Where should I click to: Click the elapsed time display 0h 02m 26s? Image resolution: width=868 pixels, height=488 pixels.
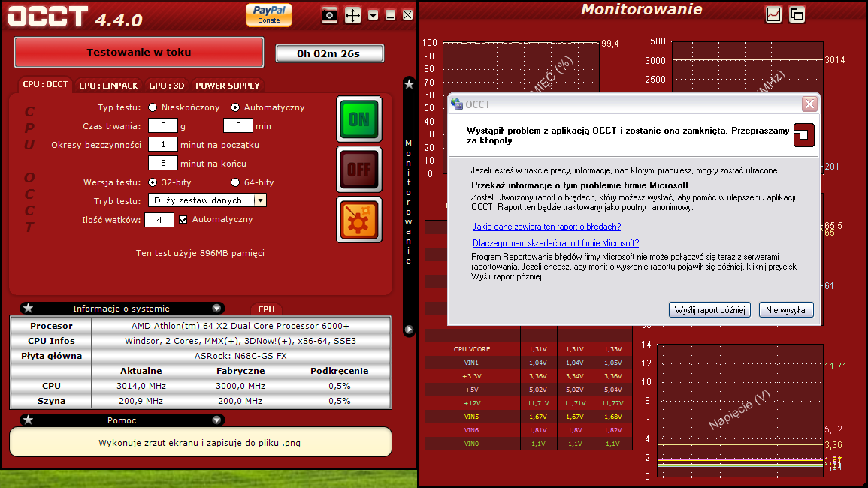(329, 53)
